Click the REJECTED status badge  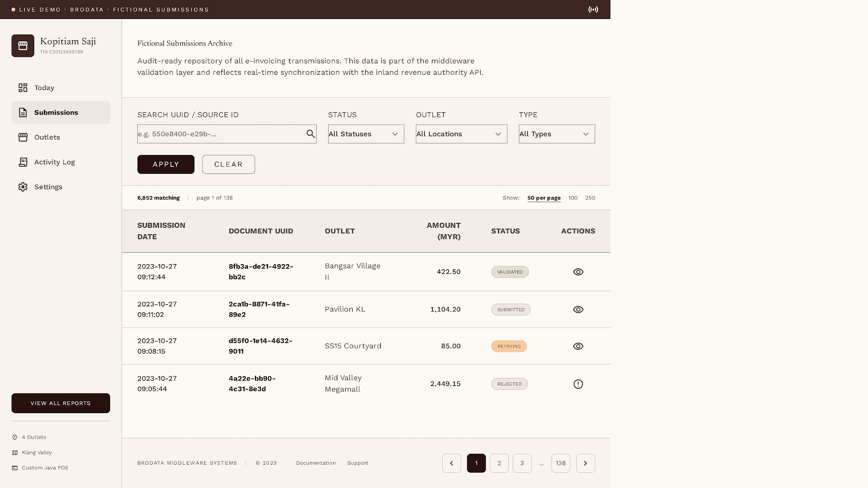tap(509, 384)
